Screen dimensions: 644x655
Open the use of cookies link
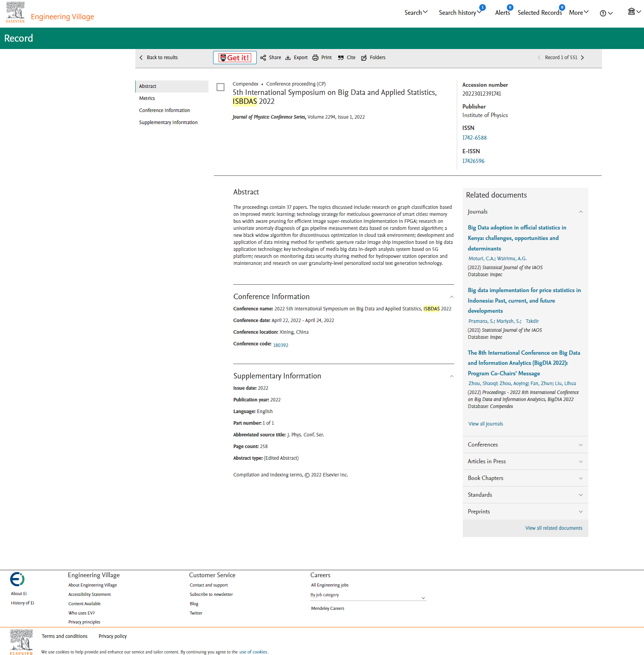pyautogui.click(x=253, y=652)
